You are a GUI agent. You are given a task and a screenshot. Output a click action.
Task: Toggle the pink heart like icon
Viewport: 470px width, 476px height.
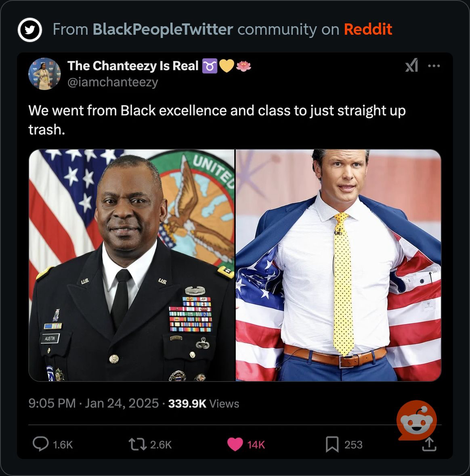coord(235,445)
